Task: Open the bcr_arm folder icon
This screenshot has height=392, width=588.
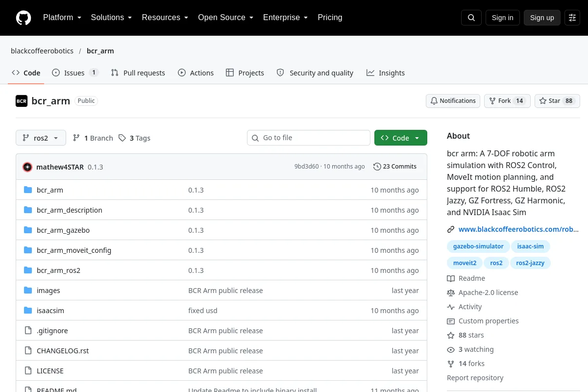Action: (x=28, y=190)
